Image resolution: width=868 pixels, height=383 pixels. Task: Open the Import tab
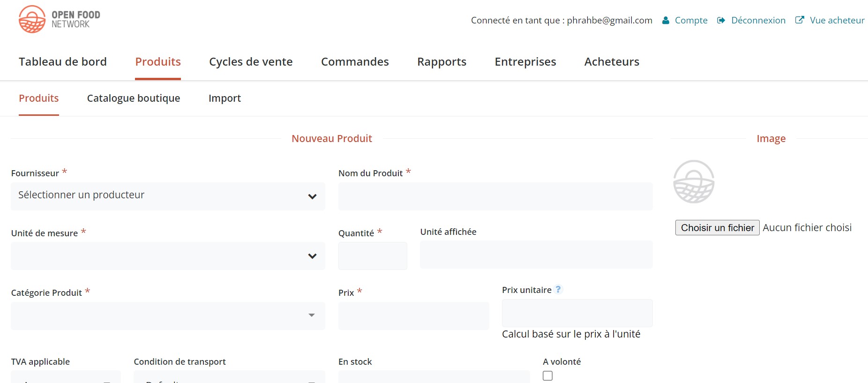(x=224, y=98)
